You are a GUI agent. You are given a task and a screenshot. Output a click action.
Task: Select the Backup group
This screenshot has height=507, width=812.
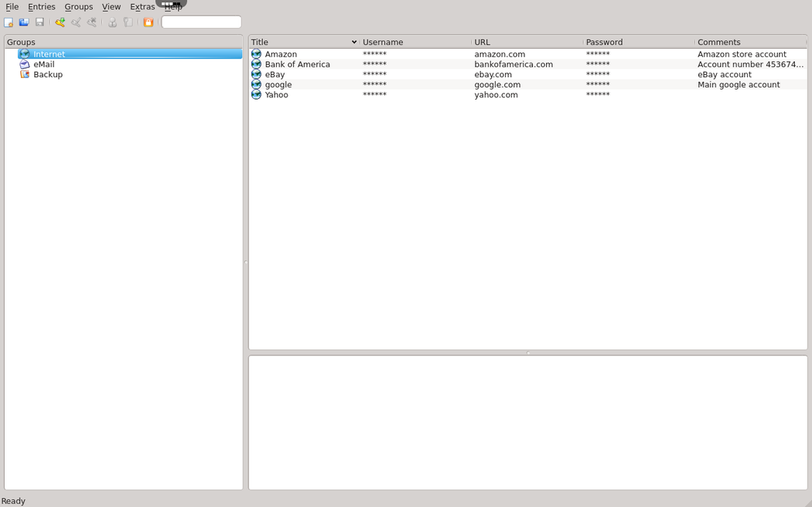point(47,74)
